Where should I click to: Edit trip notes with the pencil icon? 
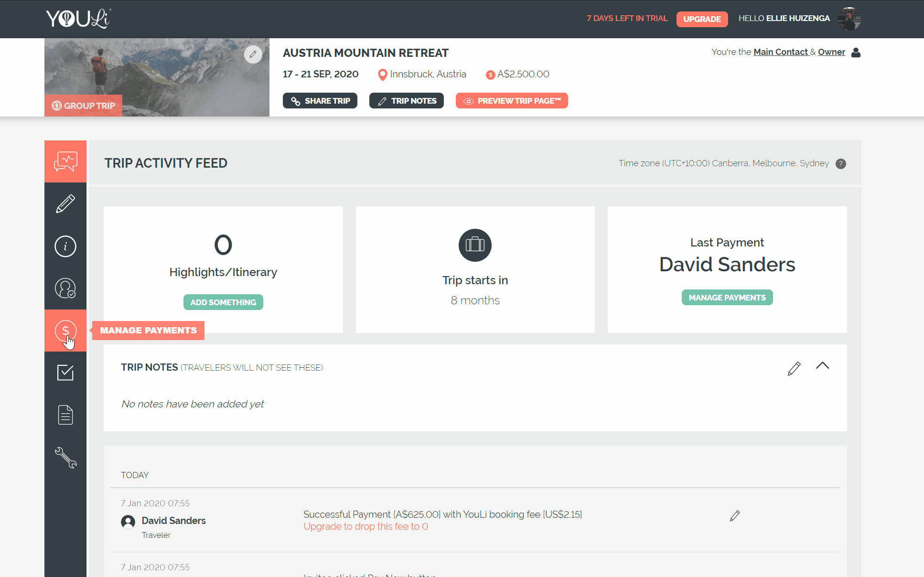[x=794, y=368]
